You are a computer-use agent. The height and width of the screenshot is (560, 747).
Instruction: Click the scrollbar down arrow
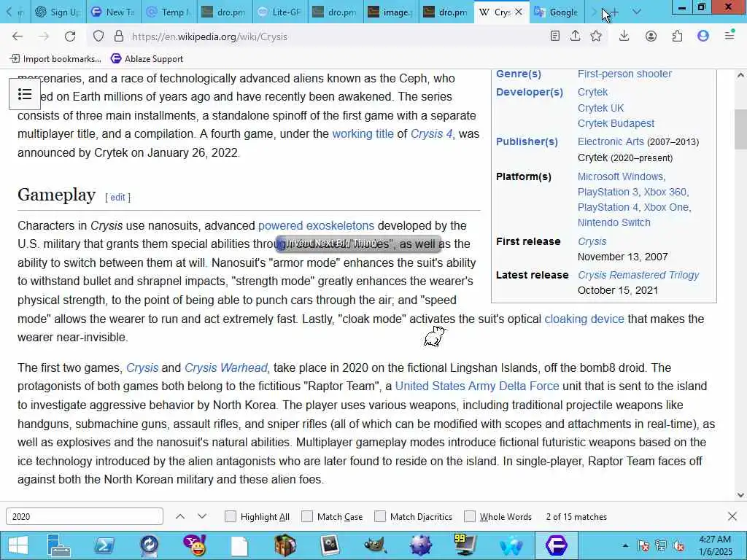pos(740,495)
